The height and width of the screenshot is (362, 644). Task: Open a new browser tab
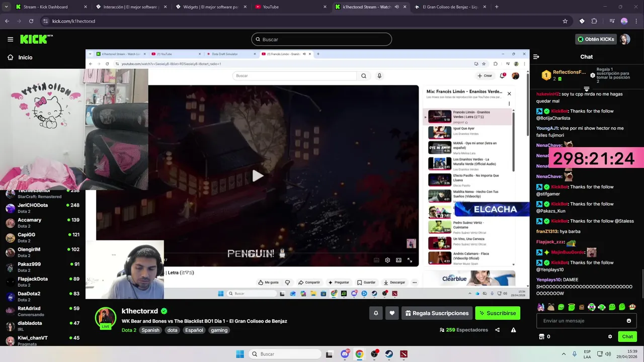497,7
